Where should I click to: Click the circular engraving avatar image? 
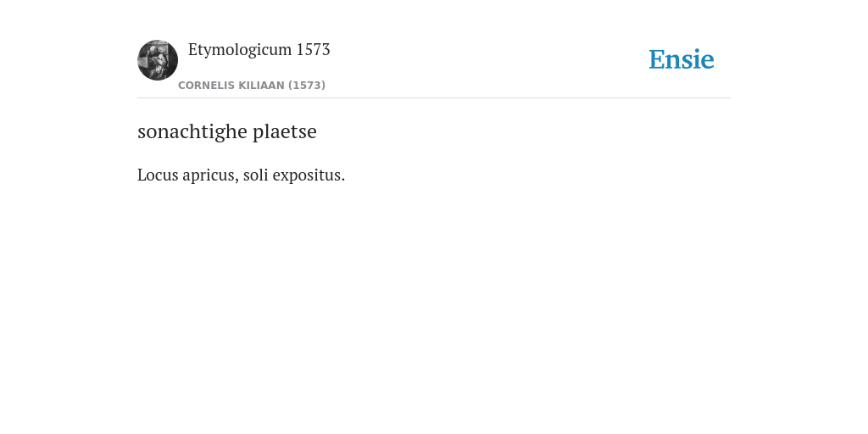pyautogui.click(x=158, y=60)
